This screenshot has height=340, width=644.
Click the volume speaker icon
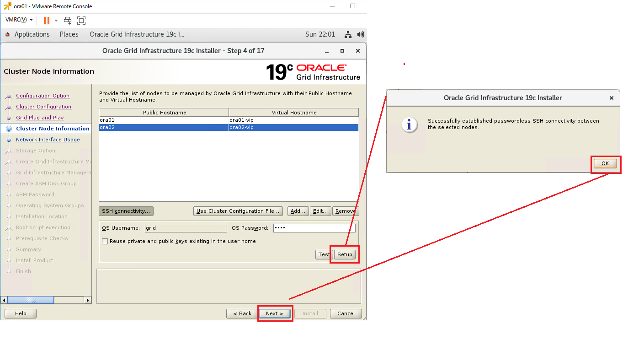361,34
